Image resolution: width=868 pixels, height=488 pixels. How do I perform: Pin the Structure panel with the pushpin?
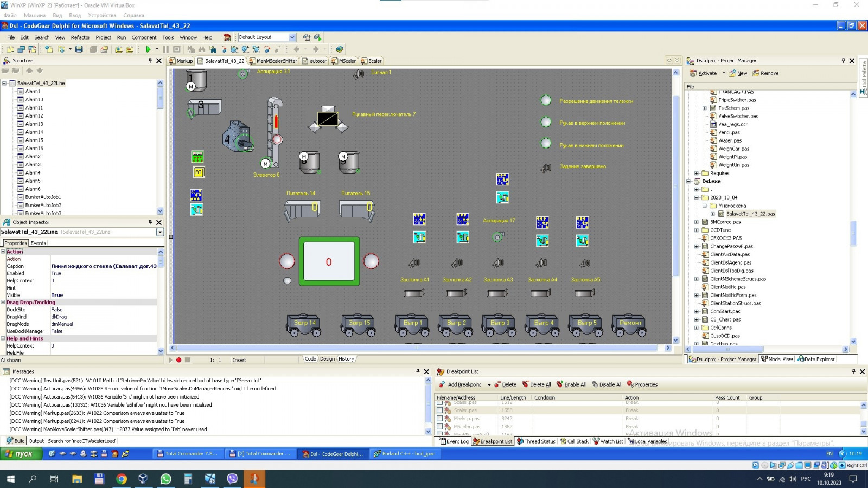click(x=150, y=61)
